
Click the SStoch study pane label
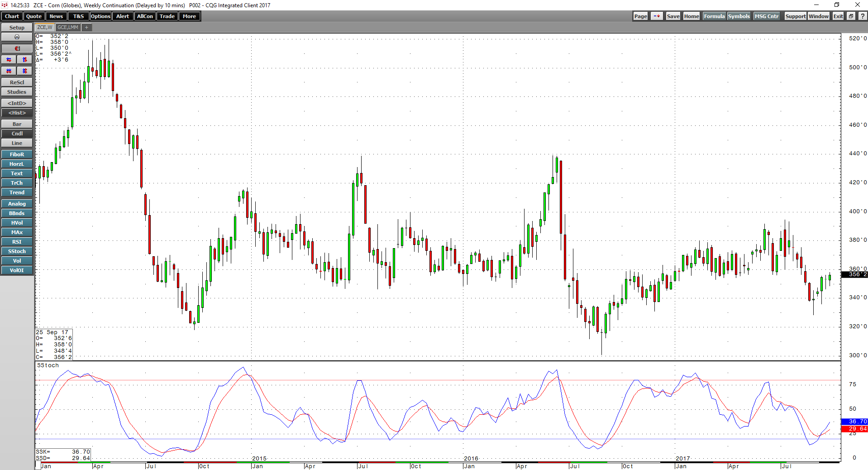pyautogui.click(x=48, y=365)
